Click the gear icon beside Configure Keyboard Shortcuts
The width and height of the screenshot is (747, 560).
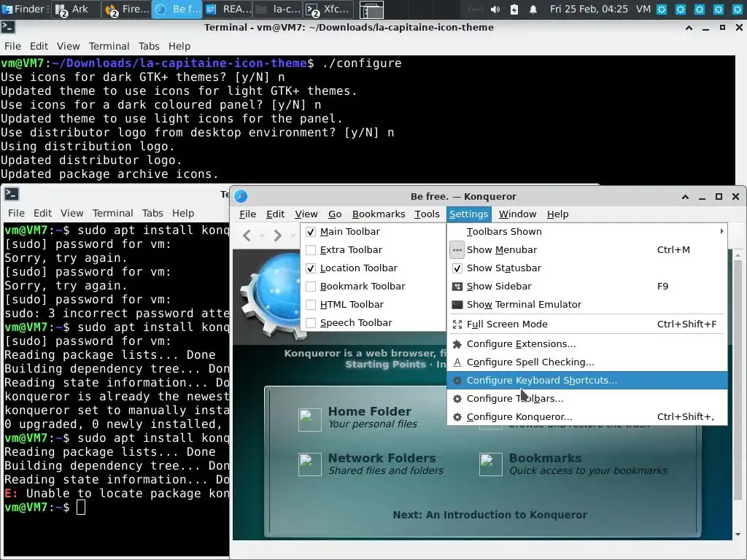pyautogui.click(x=457, y=381)
